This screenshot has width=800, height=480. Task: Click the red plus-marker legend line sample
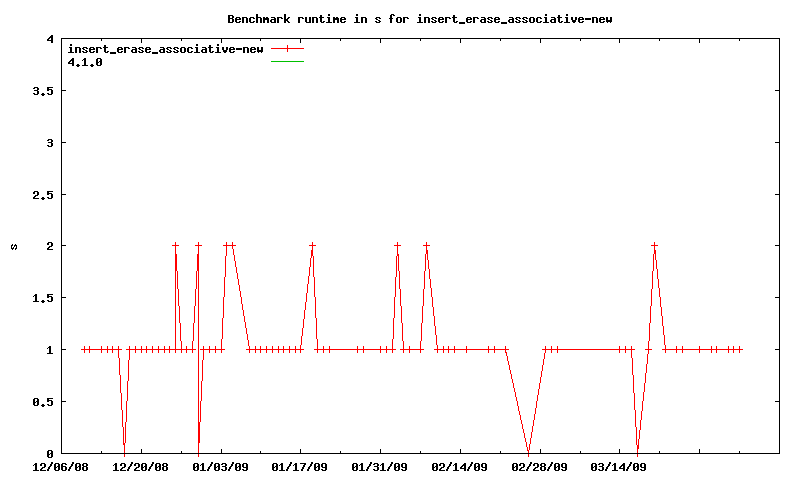[x=287, y=48]
